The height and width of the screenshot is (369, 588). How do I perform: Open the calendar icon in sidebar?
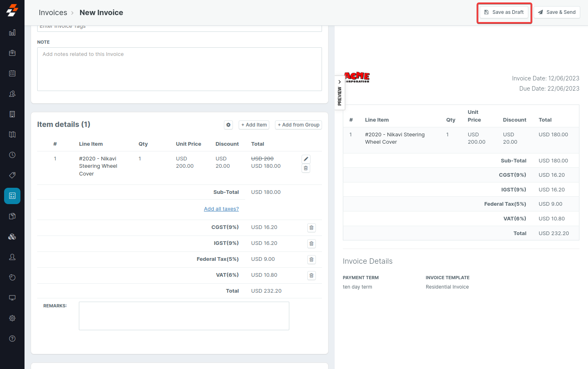click(x=12, y=73)
